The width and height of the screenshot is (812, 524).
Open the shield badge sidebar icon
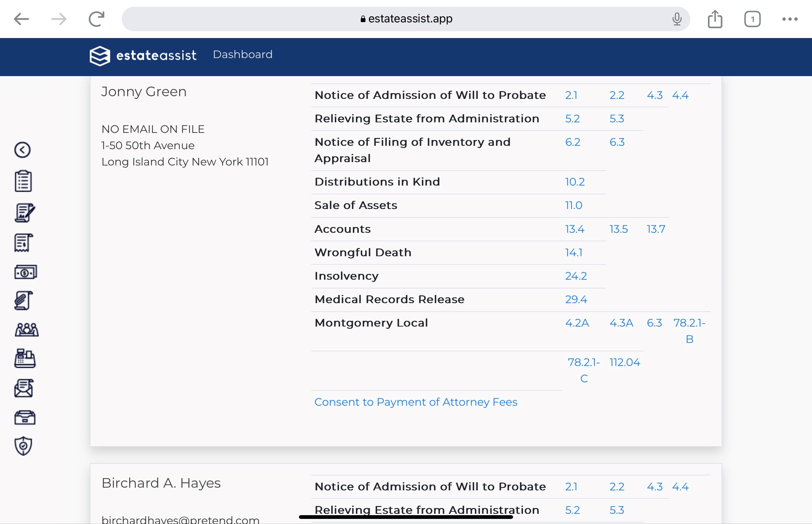[23, 446]
